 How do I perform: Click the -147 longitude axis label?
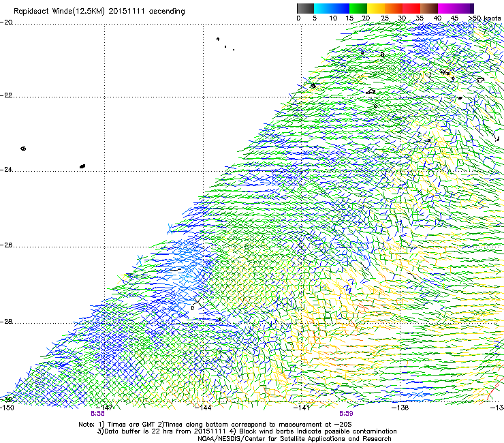coord(105,408)
